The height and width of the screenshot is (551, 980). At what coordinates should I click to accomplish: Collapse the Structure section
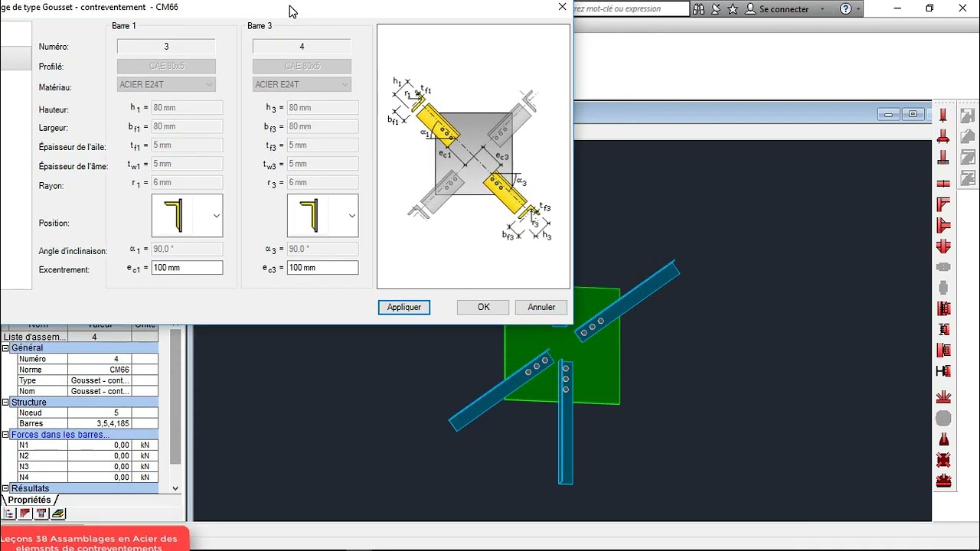point(5,403)
